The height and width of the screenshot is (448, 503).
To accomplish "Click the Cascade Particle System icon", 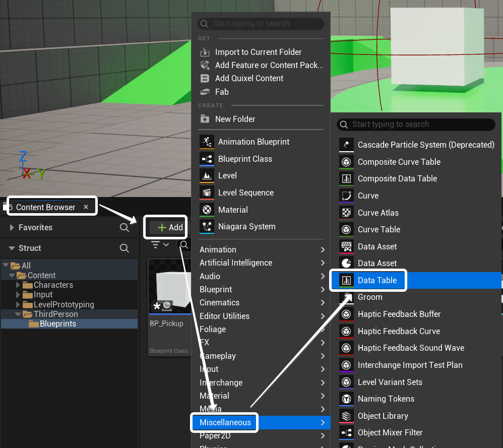I will tap(346, 145).
